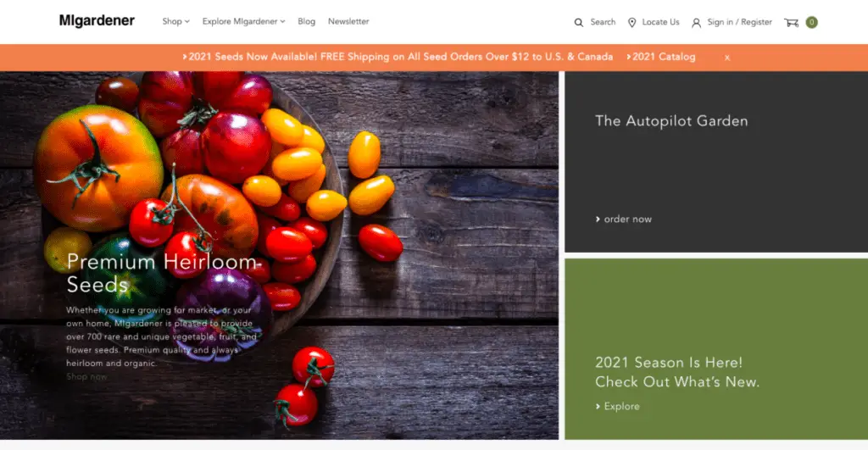Click the '2021 Season Is Here!' heading
The height and width of the screenshot is (450, 868).
coord(669,363)
